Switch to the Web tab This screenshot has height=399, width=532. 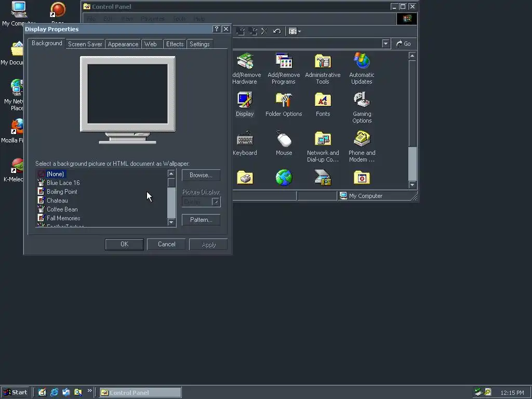click(150, 44)
